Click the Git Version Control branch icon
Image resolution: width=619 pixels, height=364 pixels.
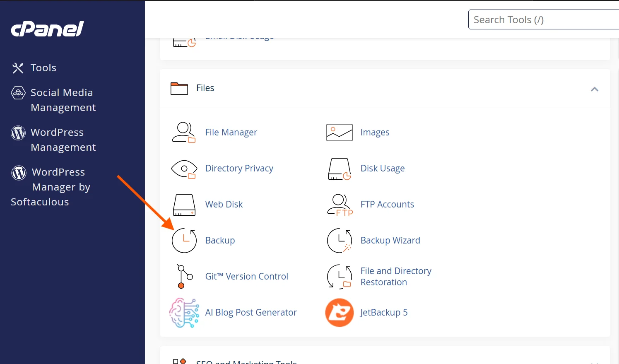[183, 276]
